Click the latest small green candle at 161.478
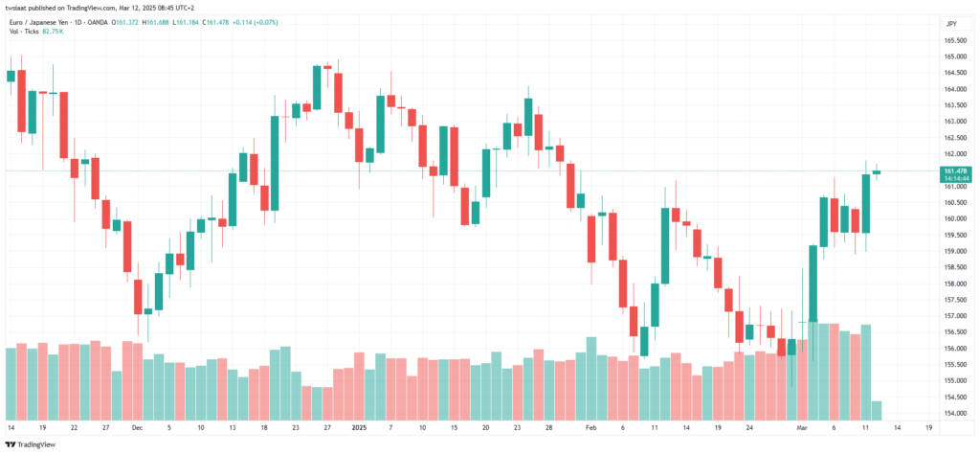This screenshot has width=980, height=454. (877, 172)
